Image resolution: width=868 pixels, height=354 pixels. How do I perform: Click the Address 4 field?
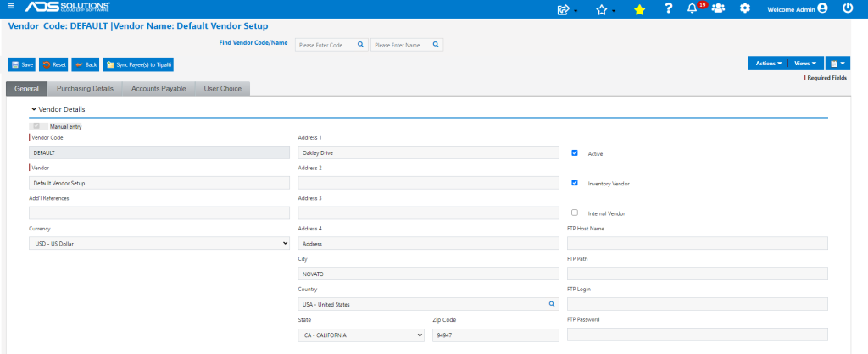(x=428, y=243)
